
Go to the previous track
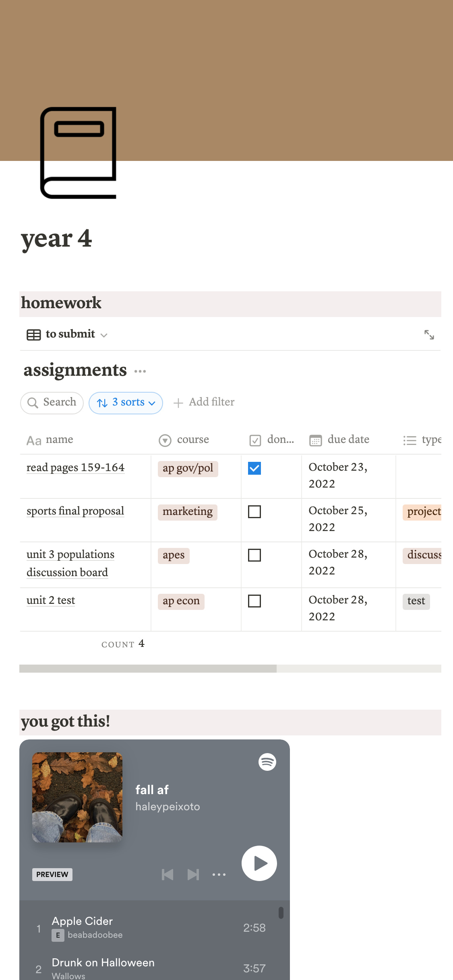point(168,875)
